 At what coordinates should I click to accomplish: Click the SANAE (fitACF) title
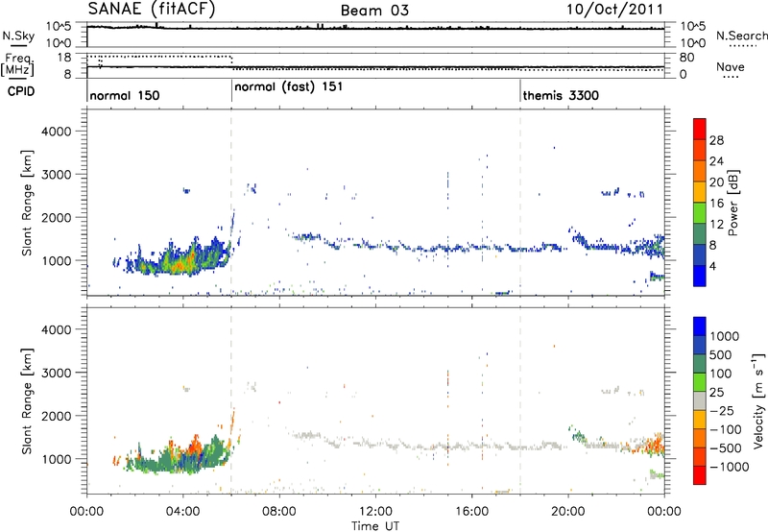click(x=152, y=9)
